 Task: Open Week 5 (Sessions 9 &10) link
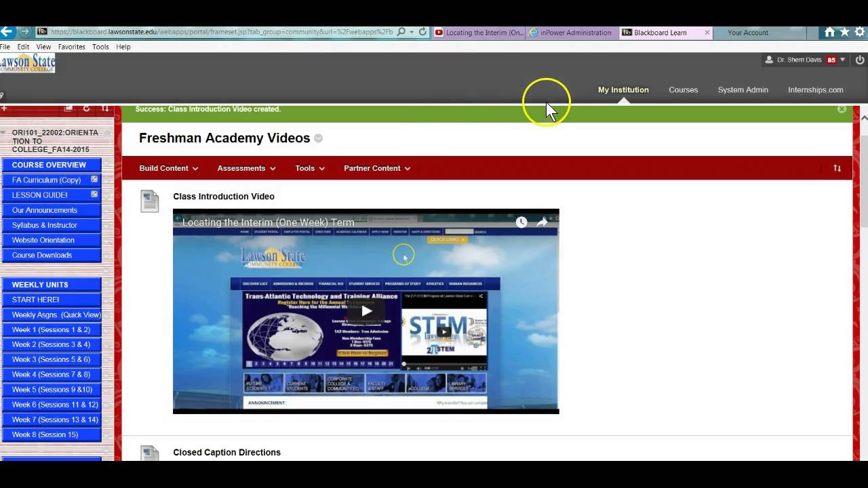[x=52, y=389]
